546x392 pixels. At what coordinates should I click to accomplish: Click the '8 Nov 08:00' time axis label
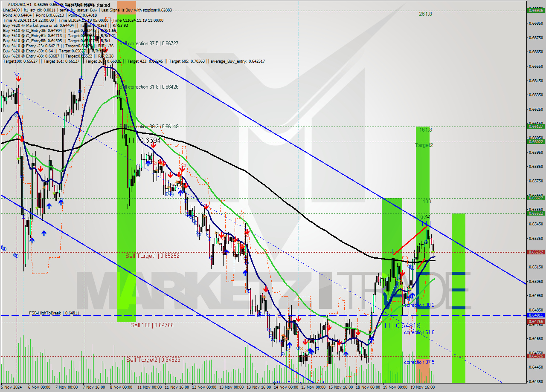121,387
